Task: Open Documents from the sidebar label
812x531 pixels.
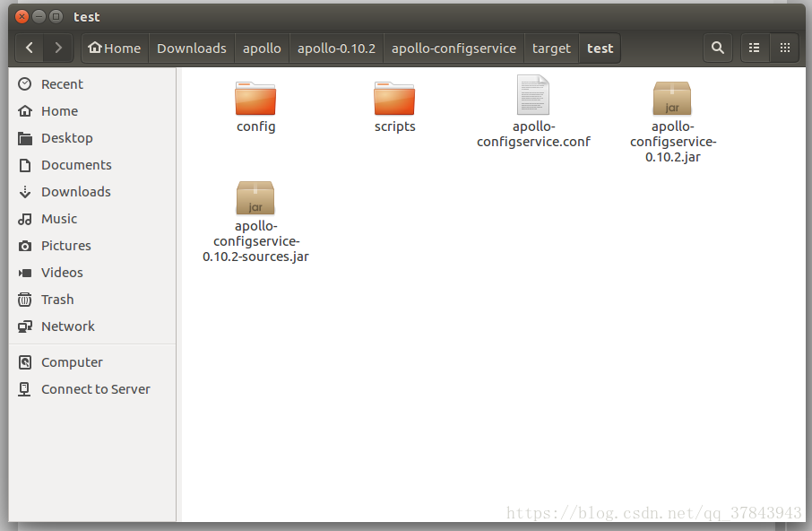Action: point(77,165)
